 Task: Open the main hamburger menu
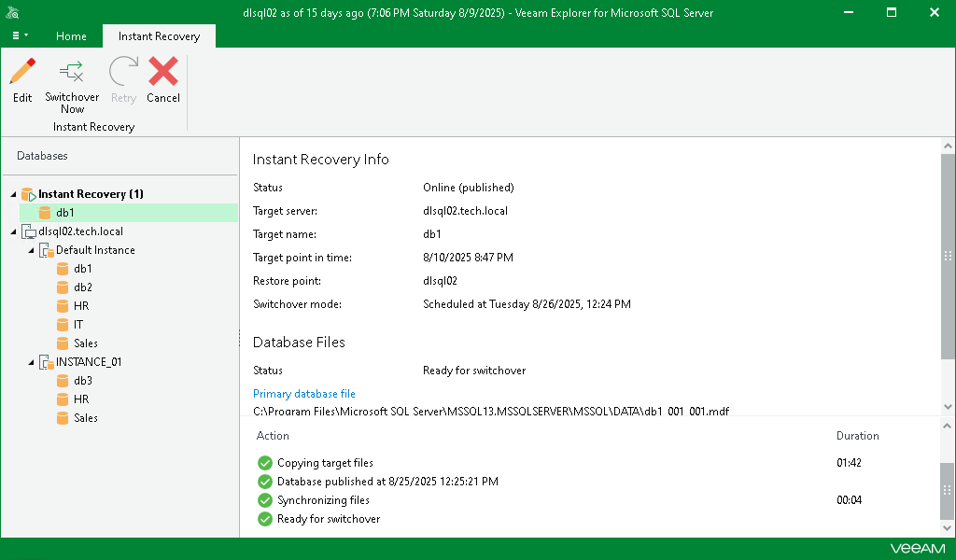click(x=20, y=35)
